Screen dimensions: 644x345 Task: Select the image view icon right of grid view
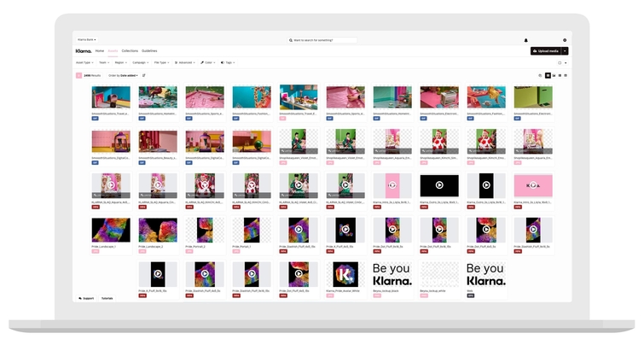[x=554, y=76]
